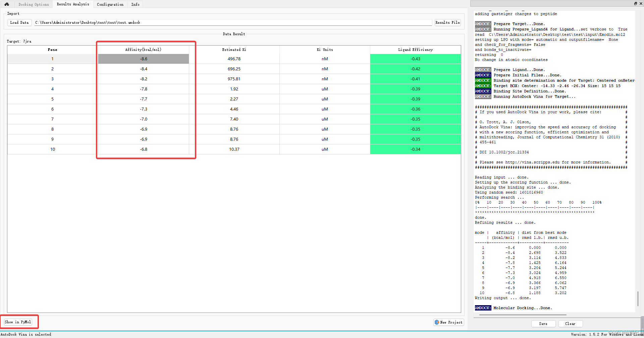Click 'AutoDock Vina is selected' status text

(26, 334)
